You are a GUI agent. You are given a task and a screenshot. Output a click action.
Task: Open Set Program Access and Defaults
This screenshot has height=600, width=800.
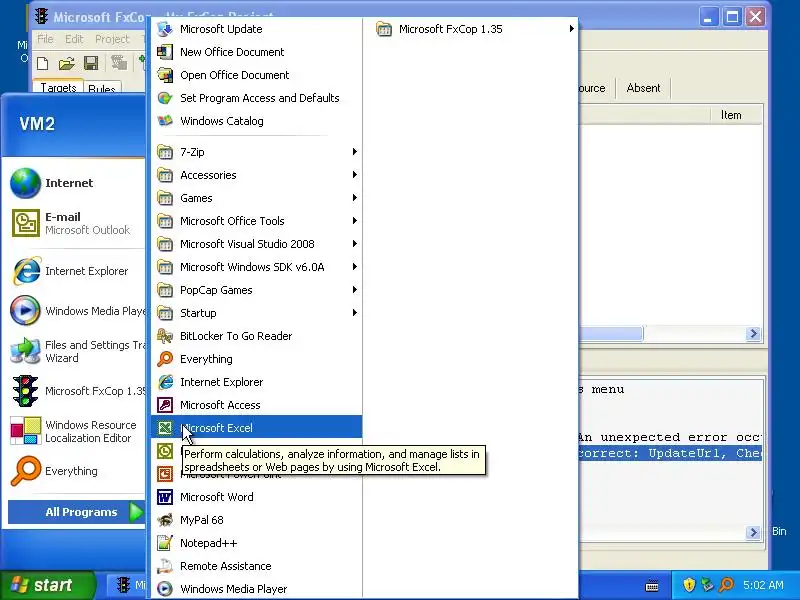click(256, 98)
